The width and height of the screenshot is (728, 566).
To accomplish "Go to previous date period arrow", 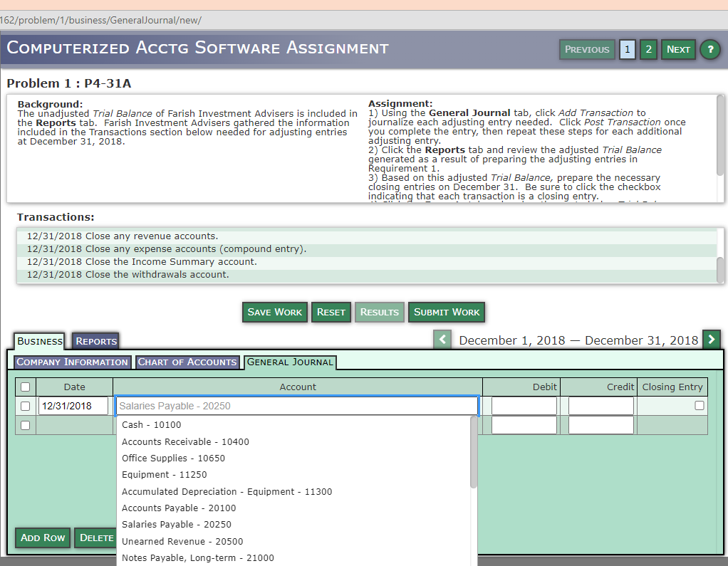I will point(442,340).
